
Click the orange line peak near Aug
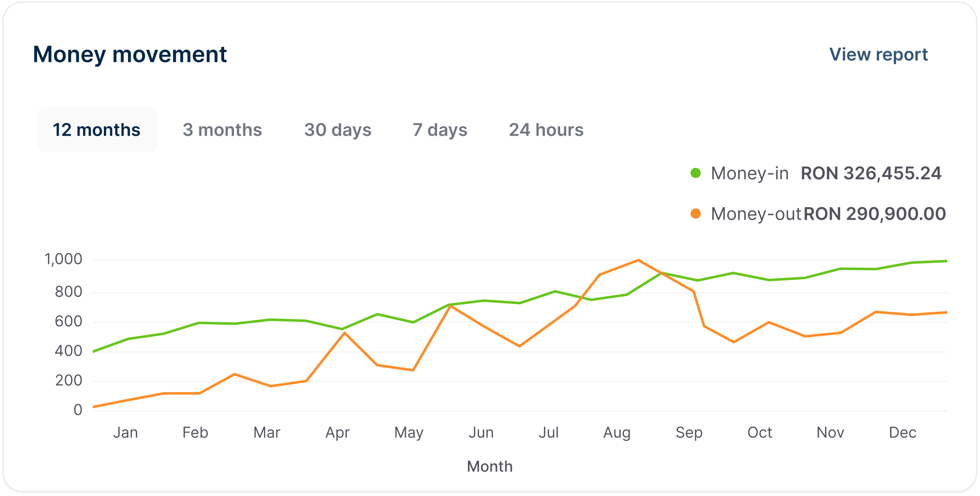638,260
